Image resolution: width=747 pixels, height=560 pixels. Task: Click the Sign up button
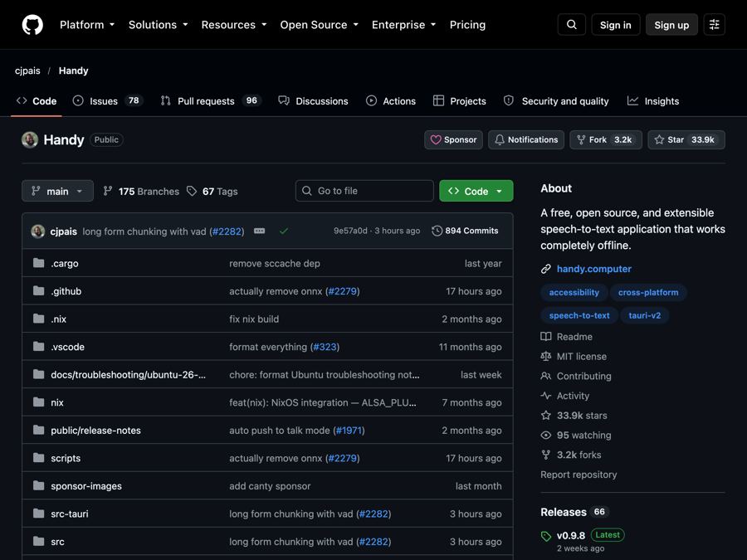[x=671, y=25]
